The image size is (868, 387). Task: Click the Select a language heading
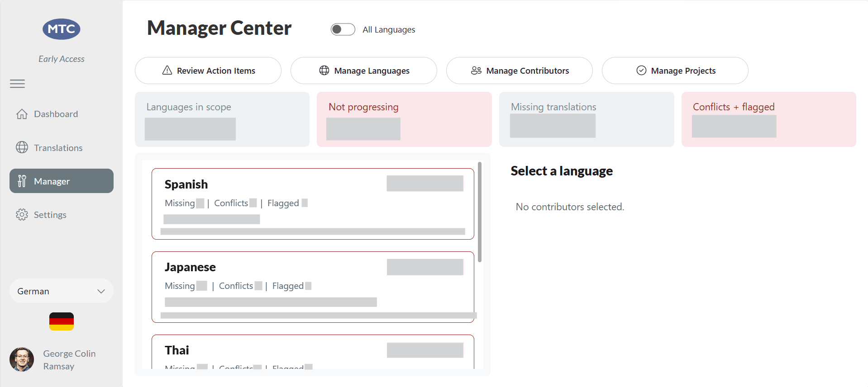(x=562, y=171)
